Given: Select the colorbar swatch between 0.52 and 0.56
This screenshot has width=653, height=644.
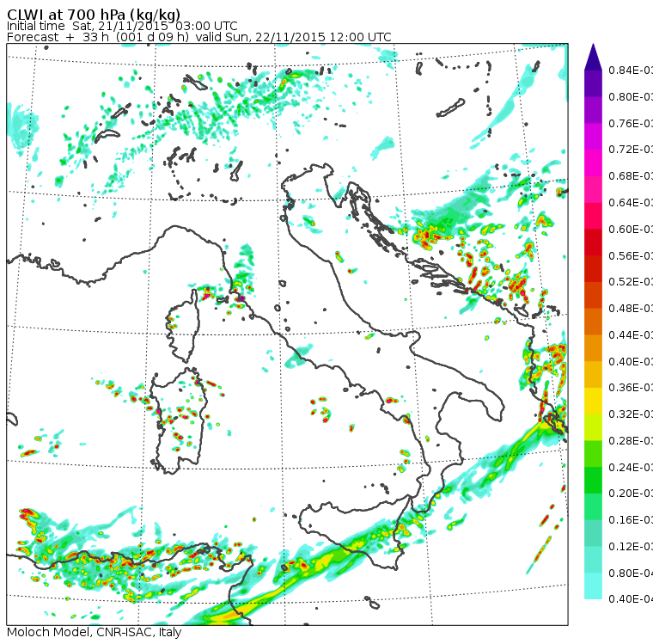Looking at the screenshot, I should pos(593,269).
